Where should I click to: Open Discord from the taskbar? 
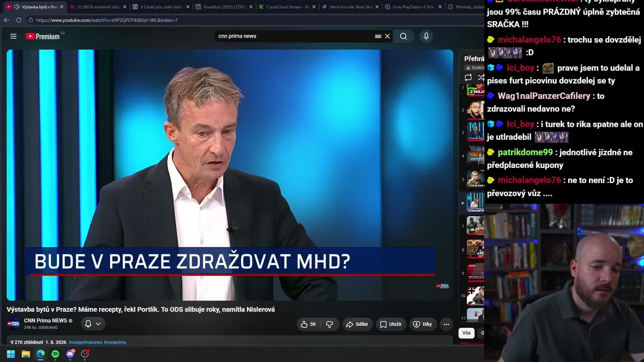[70, 354]
